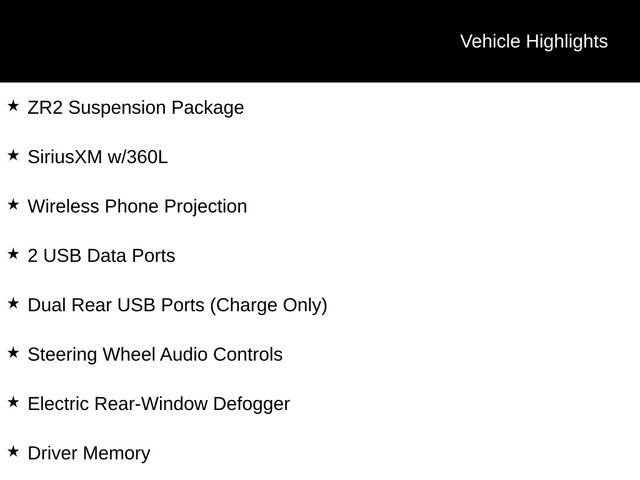This screenshot has height=480, width=640.
Task: Select the Wireless Phone Projection text
Action: (137, 207)
